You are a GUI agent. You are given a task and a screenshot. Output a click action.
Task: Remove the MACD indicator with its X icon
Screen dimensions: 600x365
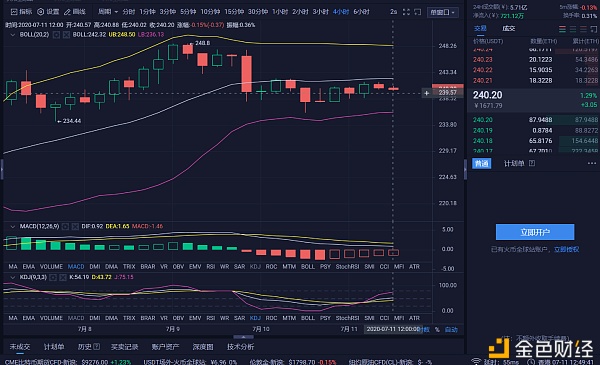75,226
